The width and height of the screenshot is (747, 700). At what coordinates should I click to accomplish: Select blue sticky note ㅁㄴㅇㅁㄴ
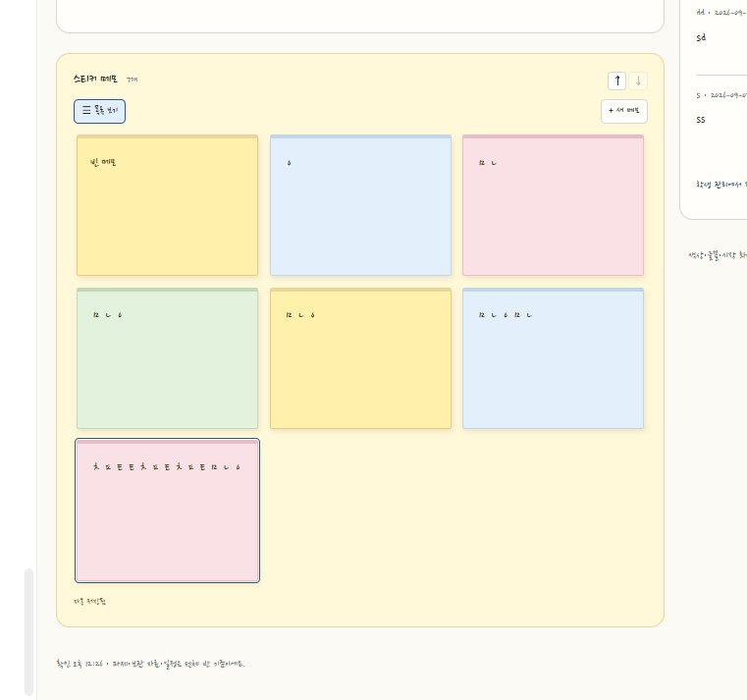[553, 358]
